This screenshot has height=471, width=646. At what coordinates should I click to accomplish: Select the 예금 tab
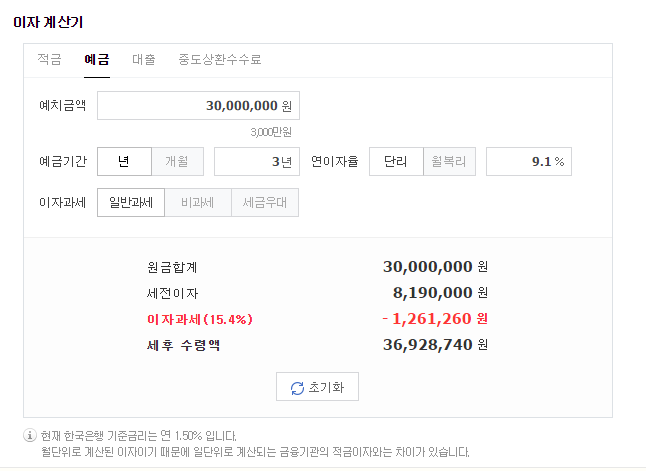97,59
